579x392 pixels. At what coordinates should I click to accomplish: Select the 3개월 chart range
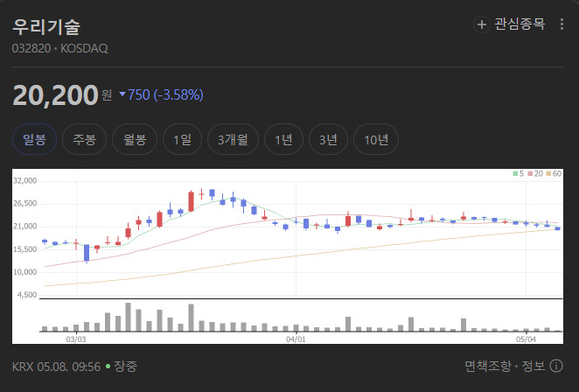pyautogui.click(x=233, y=139)
